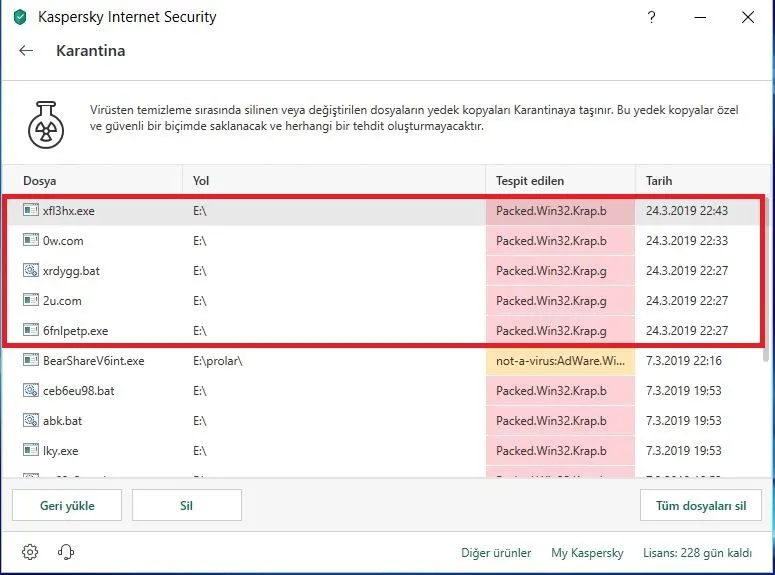
Task: Click file icon next to lky.exe
Action: tap(31, 450)
